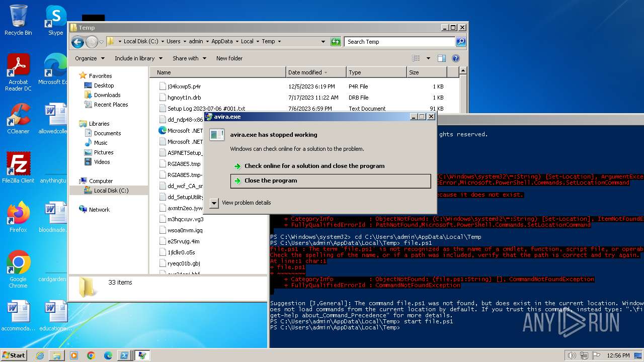
Task: Open Windows Media Player from the taskbar
Action: (74, 355)
